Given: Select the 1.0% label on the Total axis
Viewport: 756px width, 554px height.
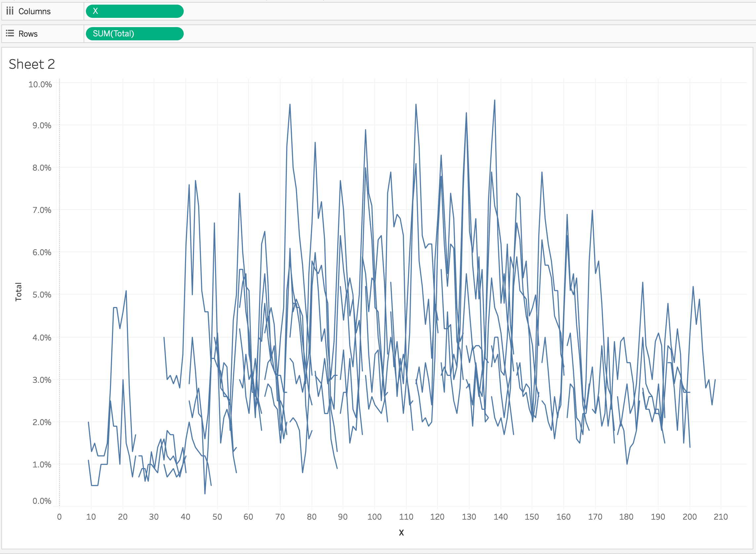Looking at the screenshot, I should tap(42, 464).
